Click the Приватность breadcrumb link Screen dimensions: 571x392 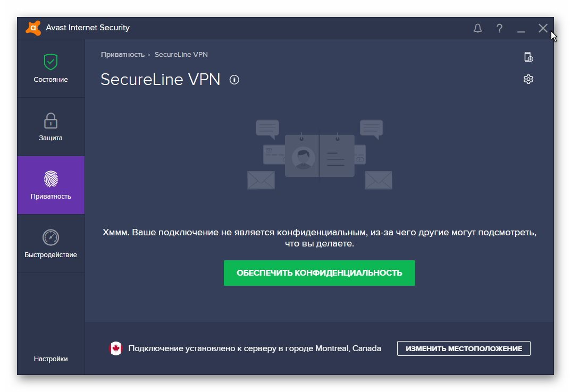(122, 54)
